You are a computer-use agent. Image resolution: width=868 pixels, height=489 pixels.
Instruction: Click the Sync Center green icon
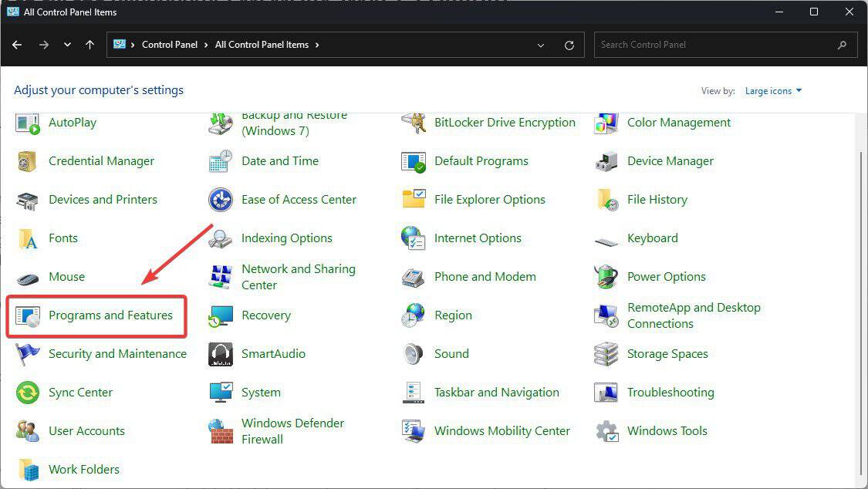(27, 393)
